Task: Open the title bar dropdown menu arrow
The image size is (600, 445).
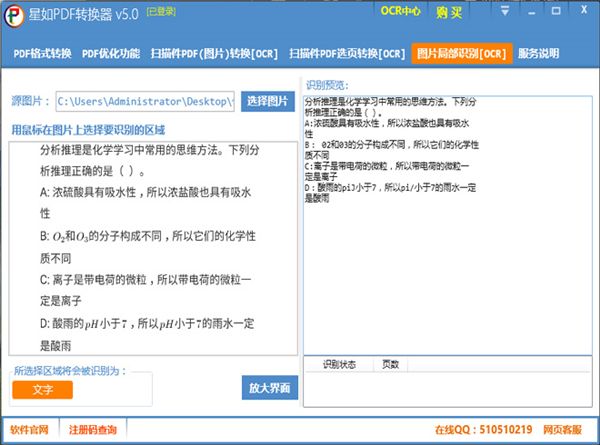Action: click(x=505, y=11)
